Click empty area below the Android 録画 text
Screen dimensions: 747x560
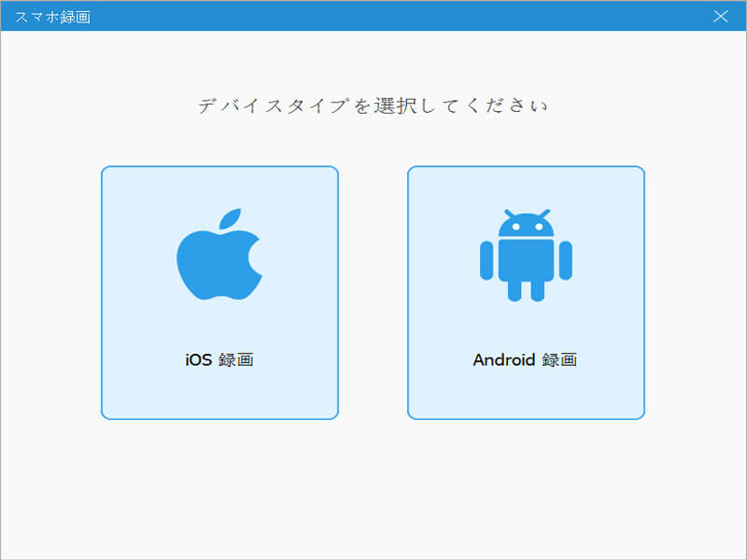point(526,394)
